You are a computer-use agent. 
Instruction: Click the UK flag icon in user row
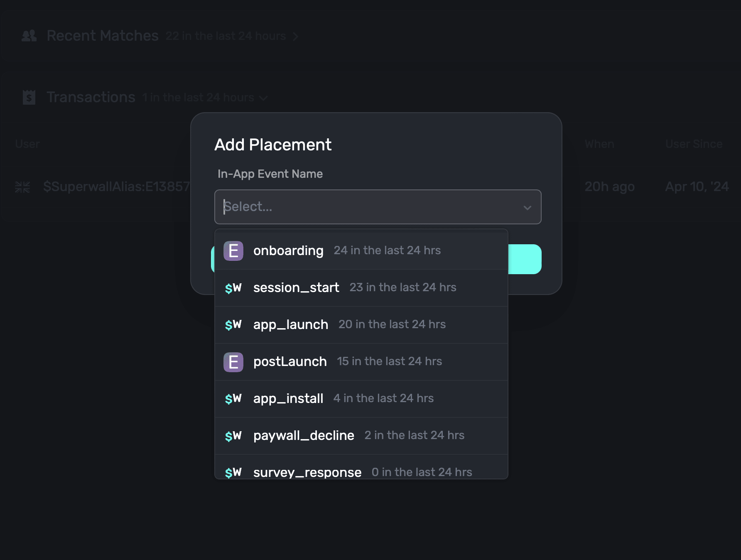click(22, 187)
